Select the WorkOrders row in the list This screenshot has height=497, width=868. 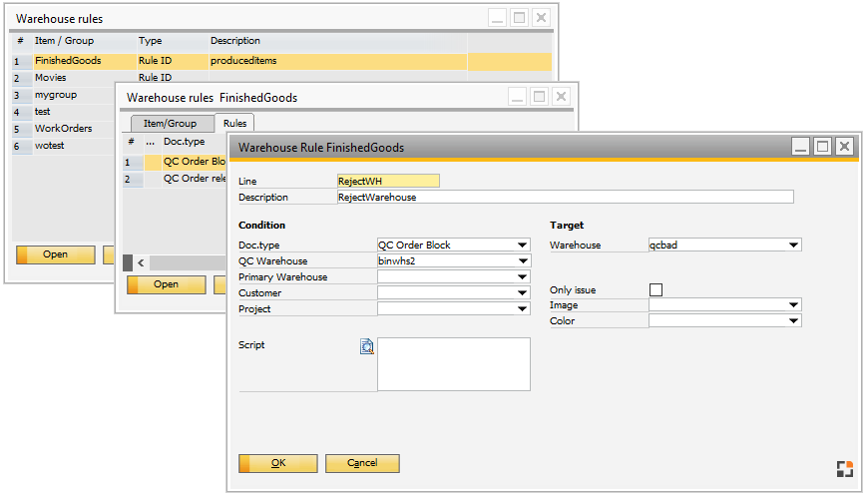click(x=64, y=129)
